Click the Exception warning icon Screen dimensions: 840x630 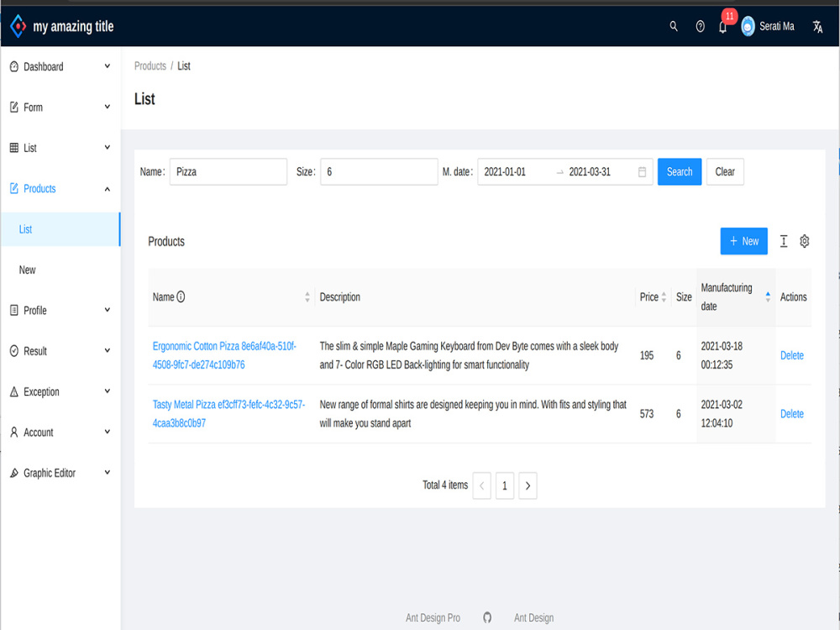(14, 391)
